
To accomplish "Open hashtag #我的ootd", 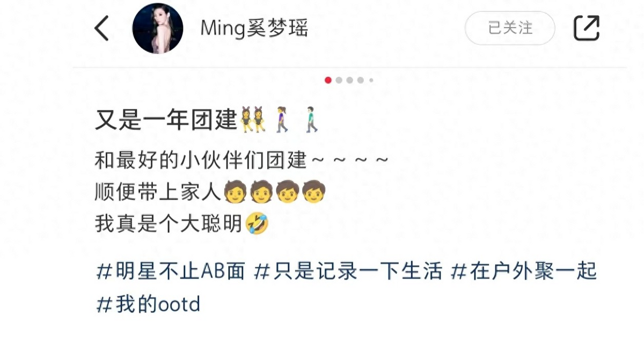I will tap(148, 304).
